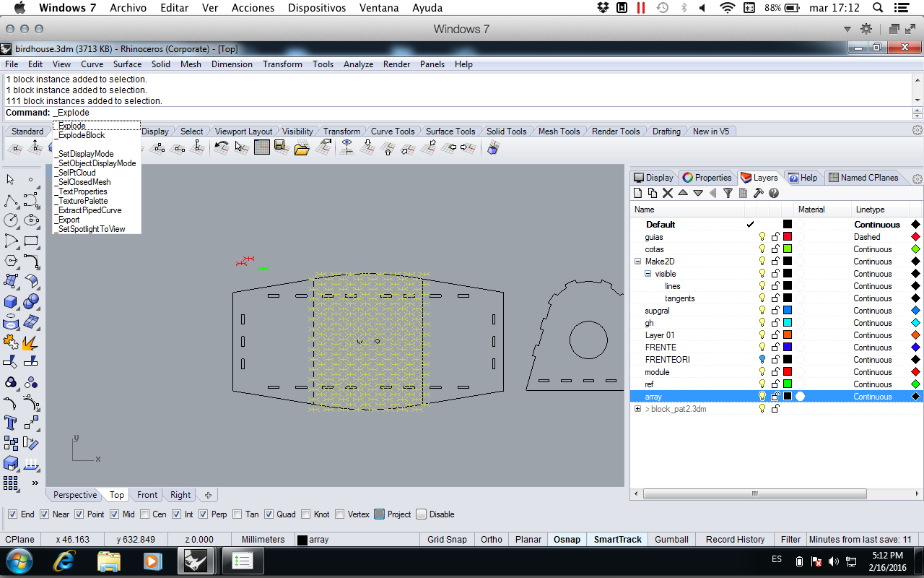Select the Box solid tool
This screenshot has height=578, width=924.
coord(11,301)
